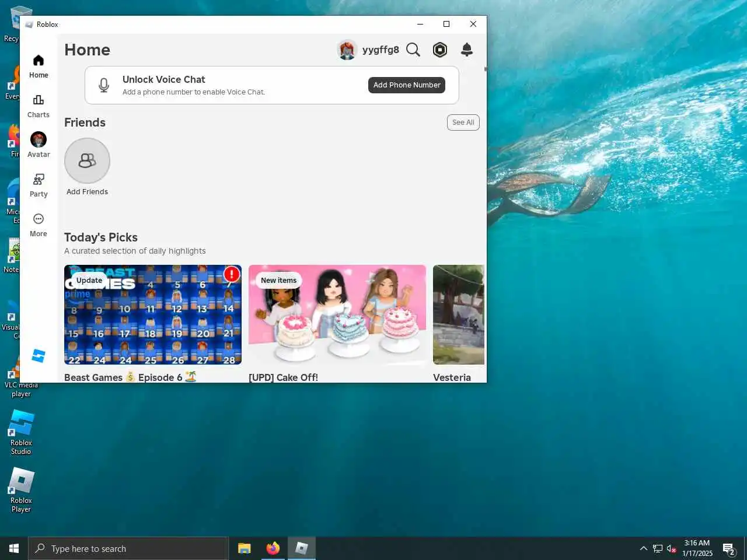Click the taskbar search box
The width and height of the screenshot is (747, 560).
[x=128, y=548]
